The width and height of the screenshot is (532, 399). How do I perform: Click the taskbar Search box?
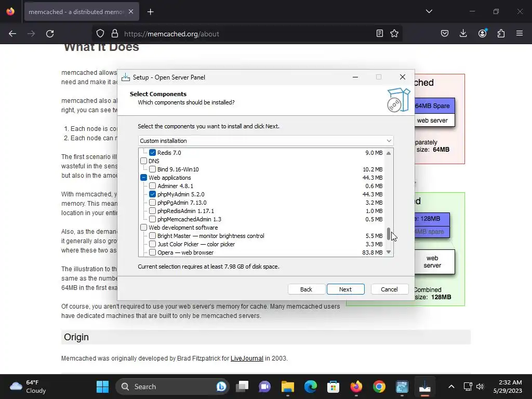pos(172,387)
